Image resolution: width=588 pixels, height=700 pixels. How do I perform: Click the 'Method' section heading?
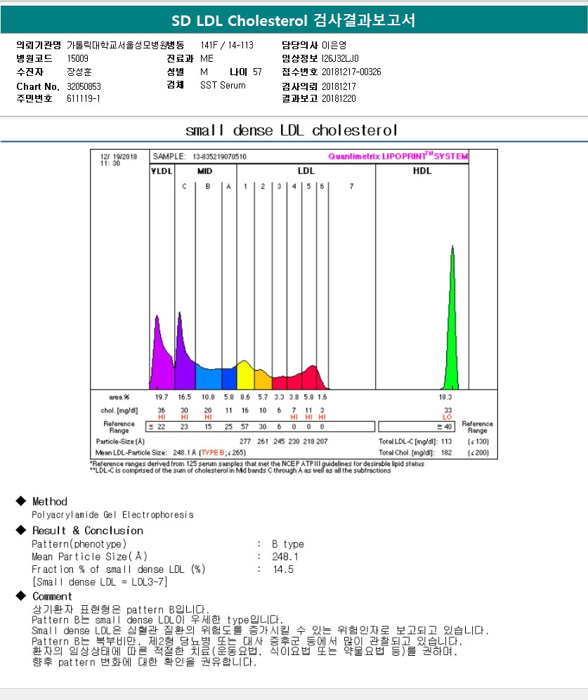pos(50,502)
